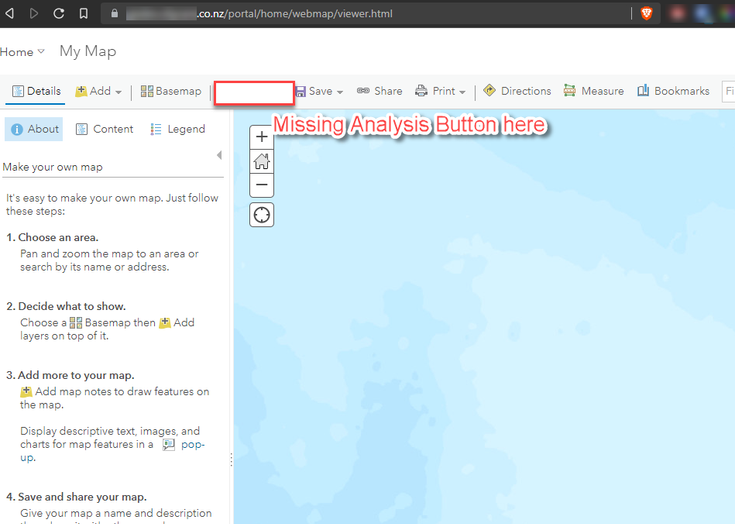Switch to the Content tab
This screenshot has height=524, width=735.
pyautogui.click(x=105, y=129)
